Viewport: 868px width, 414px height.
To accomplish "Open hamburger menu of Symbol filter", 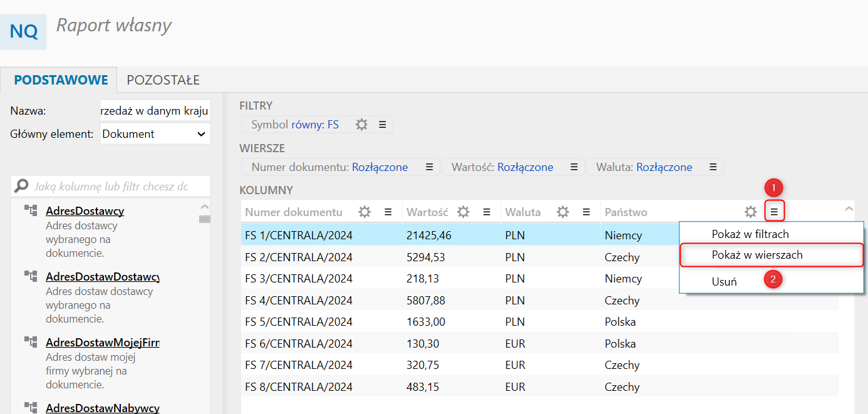I will pyautogui.click(x=382, y=125).
